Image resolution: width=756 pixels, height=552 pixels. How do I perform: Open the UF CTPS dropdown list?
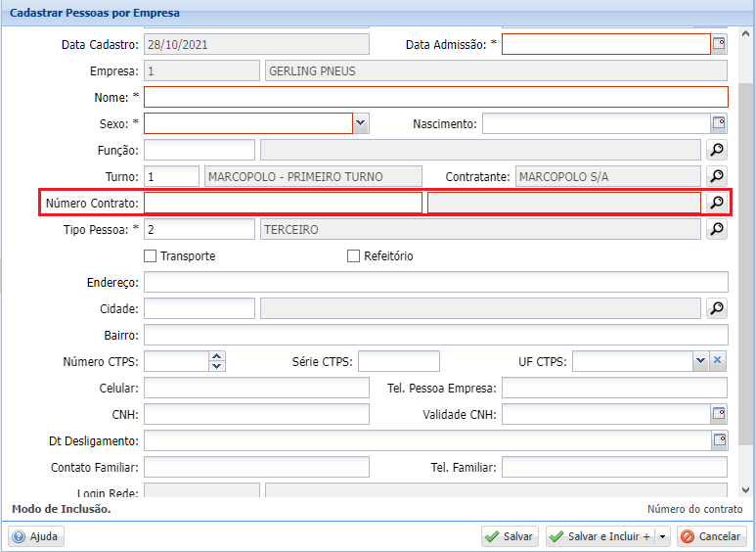click(700, 360)
